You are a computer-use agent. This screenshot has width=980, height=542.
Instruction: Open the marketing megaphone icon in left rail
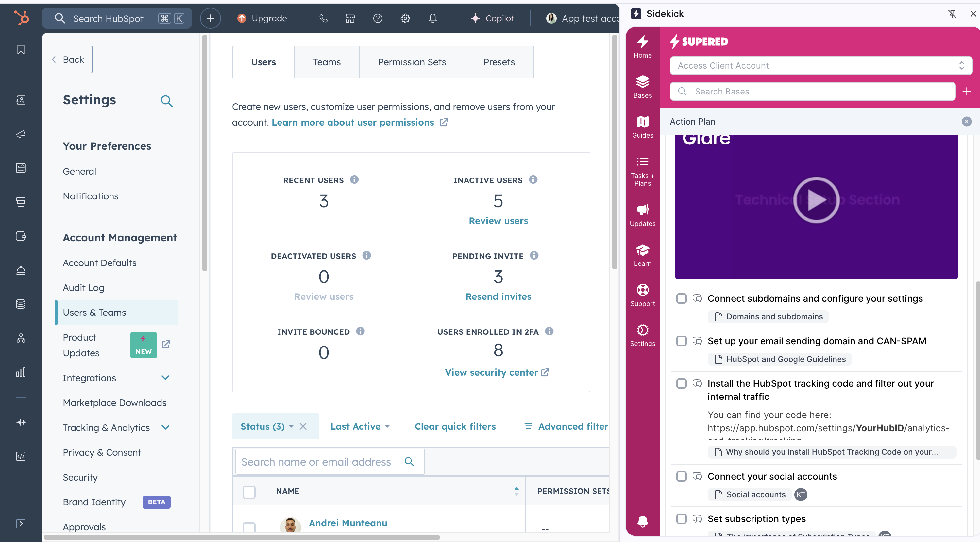coord(21,134)
